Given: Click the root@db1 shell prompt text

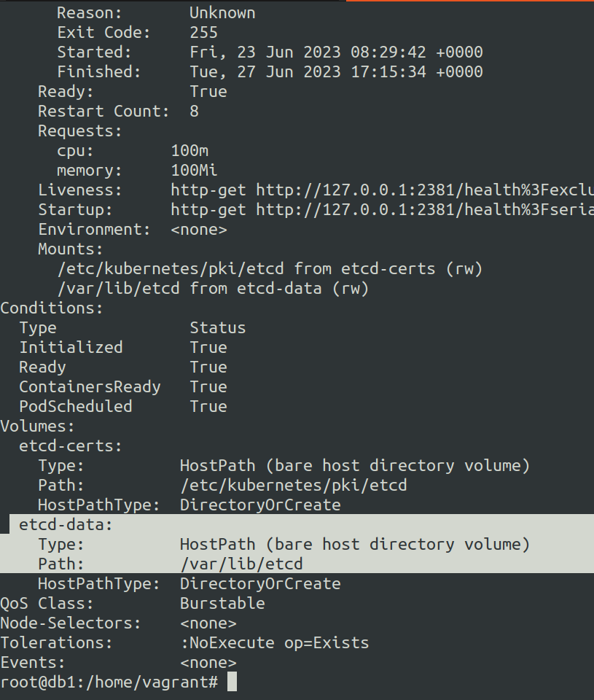Looking at the screenshot, I should click(109, 682).
